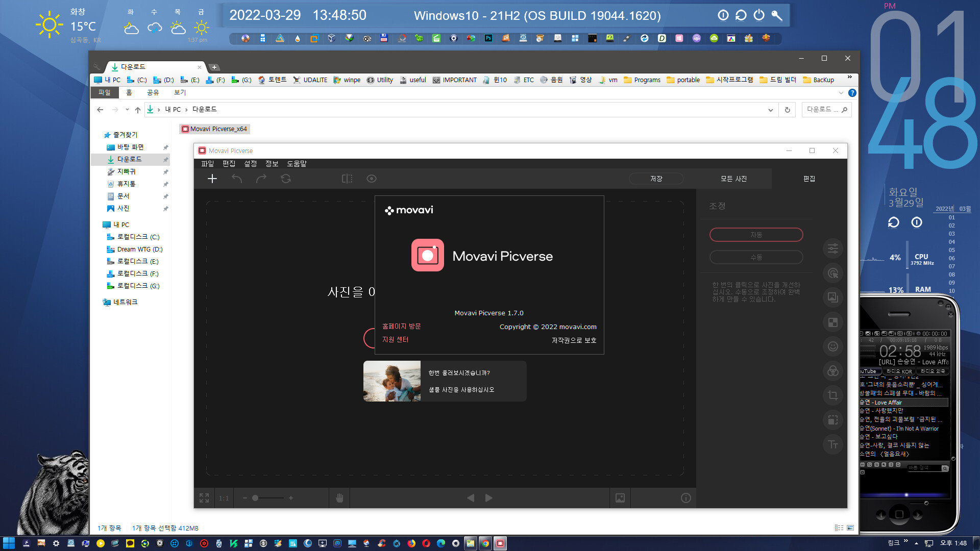Refresh the Explorer folder view

coord(788,110)
